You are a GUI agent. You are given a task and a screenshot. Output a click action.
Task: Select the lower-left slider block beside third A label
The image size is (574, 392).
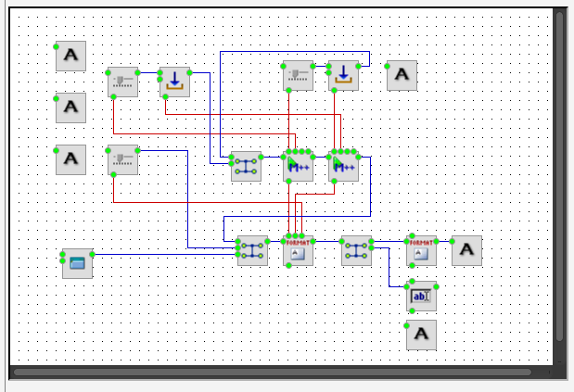coord(123,159)
